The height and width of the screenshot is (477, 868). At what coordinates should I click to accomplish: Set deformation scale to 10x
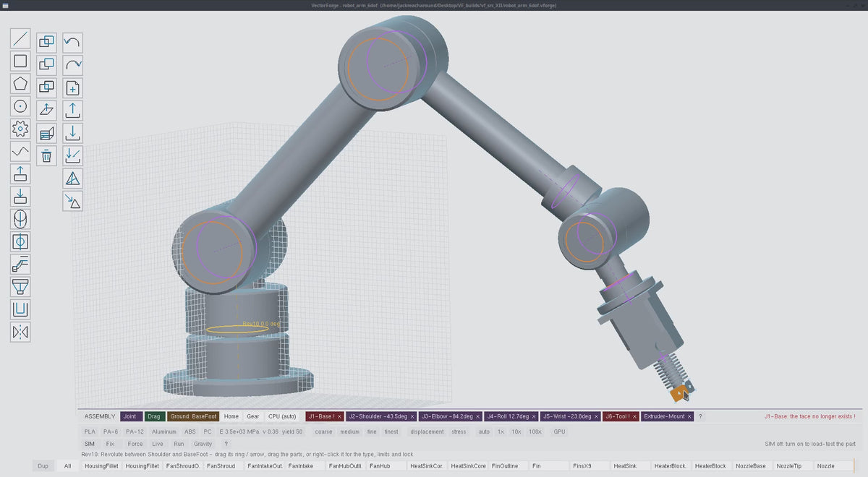516,431
